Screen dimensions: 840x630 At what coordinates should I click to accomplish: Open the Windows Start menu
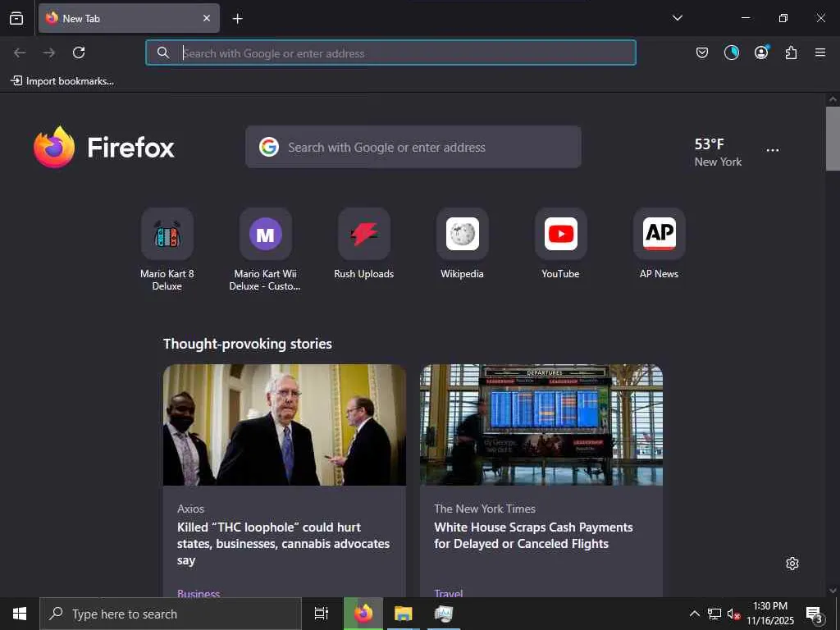point(20,614)
